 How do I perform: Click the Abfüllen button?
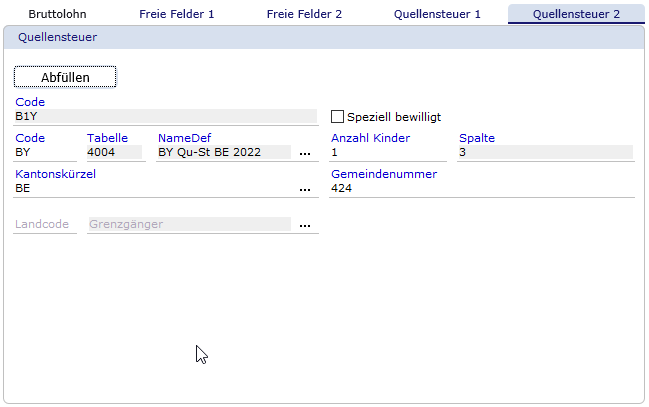(65, 77)
